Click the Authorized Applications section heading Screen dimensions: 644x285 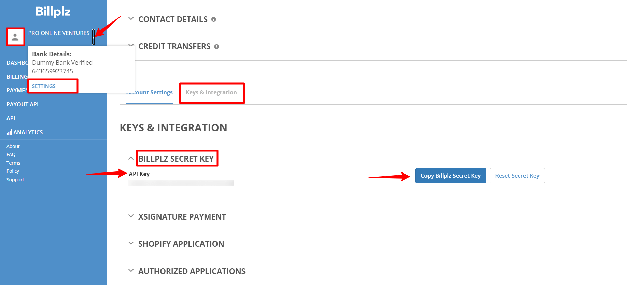192,271
